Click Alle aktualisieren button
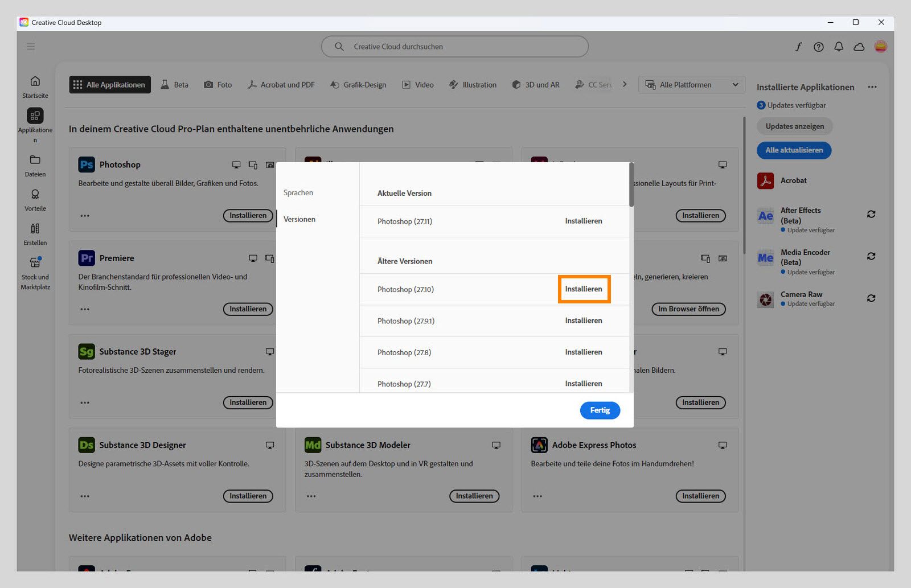 [794, 150]
